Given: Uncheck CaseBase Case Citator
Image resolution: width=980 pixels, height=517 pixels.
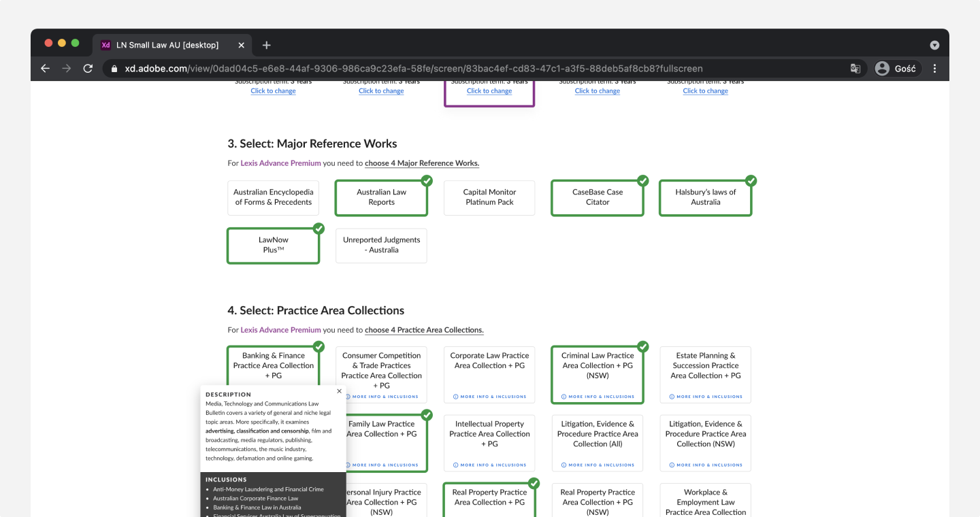Looking at the screenshot, I should (597, 197).
